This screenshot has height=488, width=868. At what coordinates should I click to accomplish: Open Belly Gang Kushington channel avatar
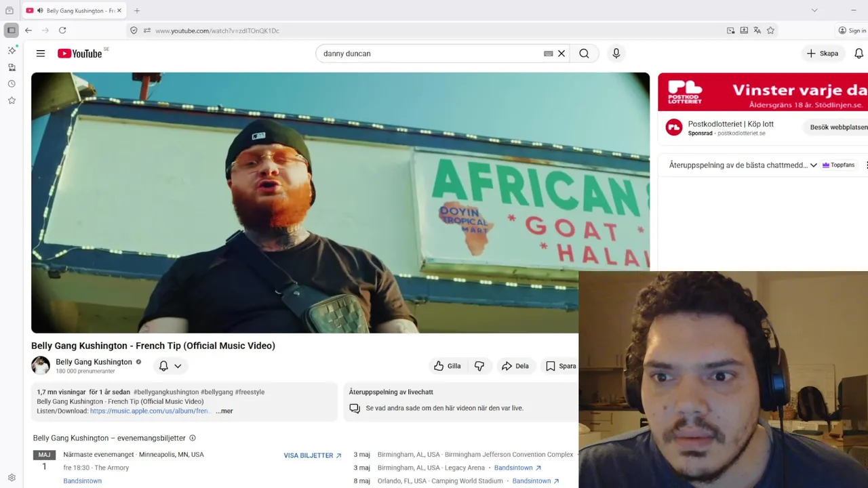point(41,365)
